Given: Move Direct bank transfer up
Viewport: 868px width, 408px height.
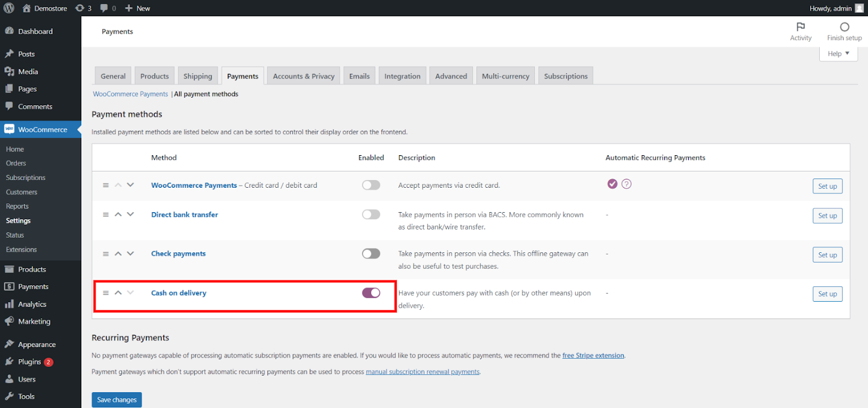Looking at the screenshot, I should coord(118,214).
